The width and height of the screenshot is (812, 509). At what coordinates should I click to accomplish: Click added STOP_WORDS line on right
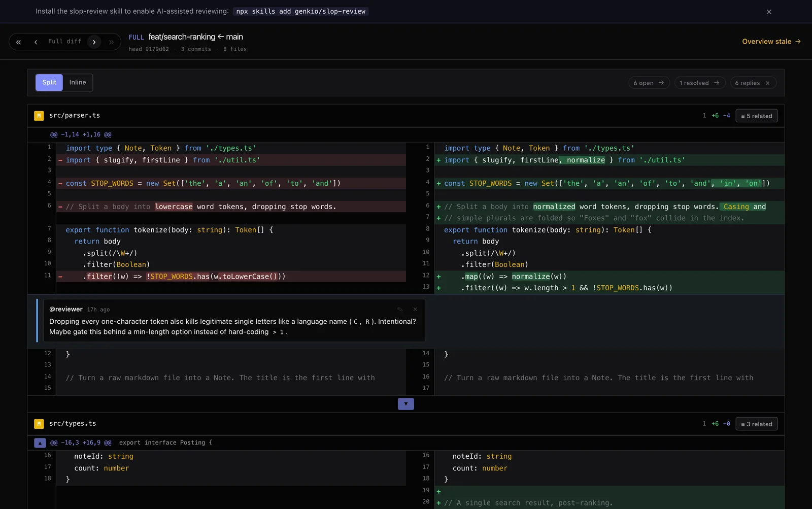tap(610, 183)
